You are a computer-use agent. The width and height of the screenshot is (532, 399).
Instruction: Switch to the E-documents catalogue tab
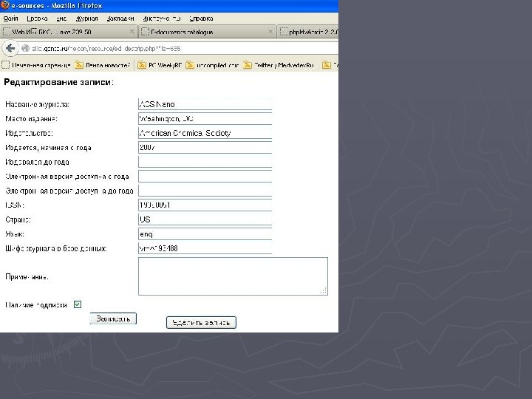point(207,32)
